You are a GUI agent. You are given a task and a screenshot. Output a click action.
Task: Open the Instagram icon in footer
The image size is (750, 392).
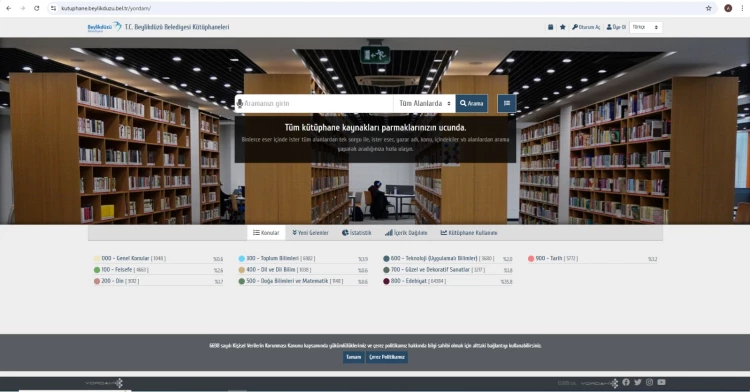click(x=650, y=382)
